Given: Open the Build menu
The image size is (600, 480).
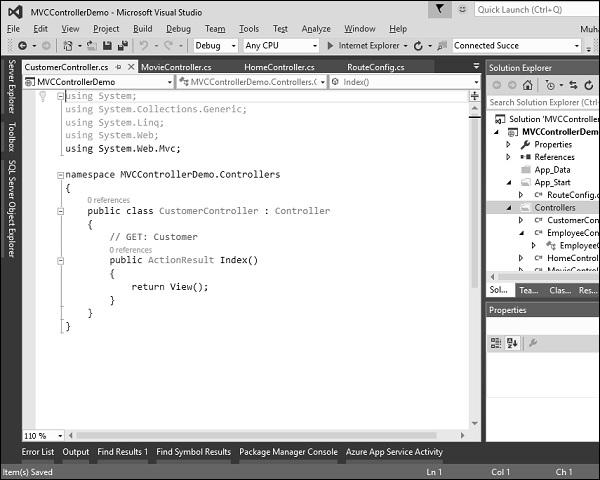Looking at the screenshot, I should tap(142, 29).
